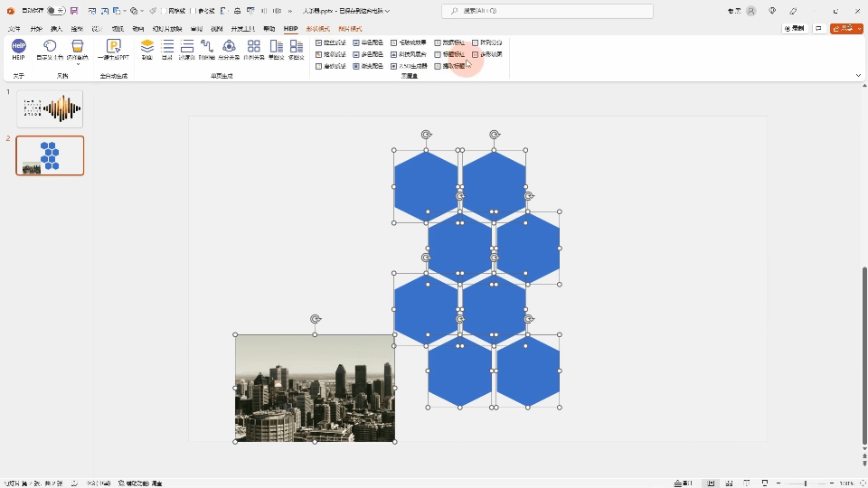Viewport: 868px width, 488px height.
Task: Select slide 1 thumbnail with waveform
Action: tap(50, 109)
